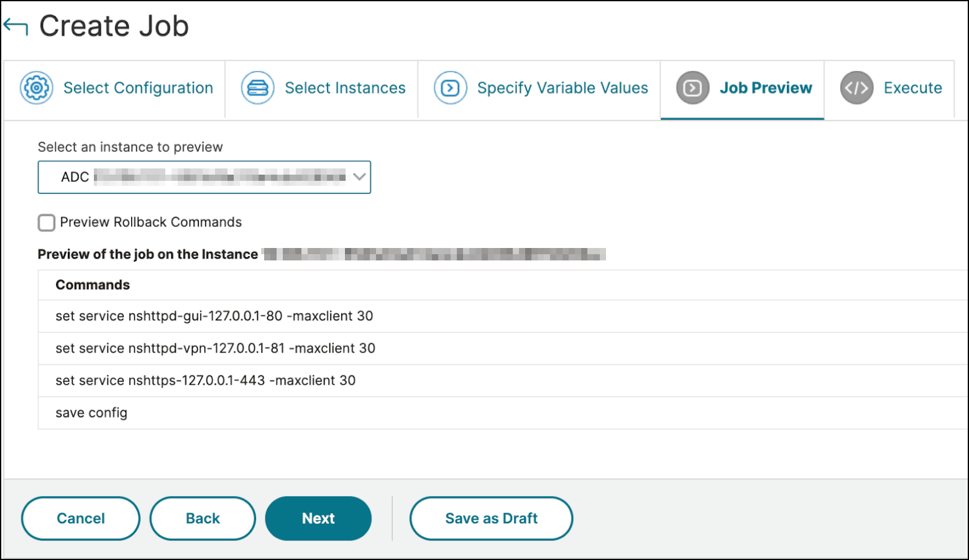
Task: Click the Select Instances server stack icon
Action: pos(257,88)
